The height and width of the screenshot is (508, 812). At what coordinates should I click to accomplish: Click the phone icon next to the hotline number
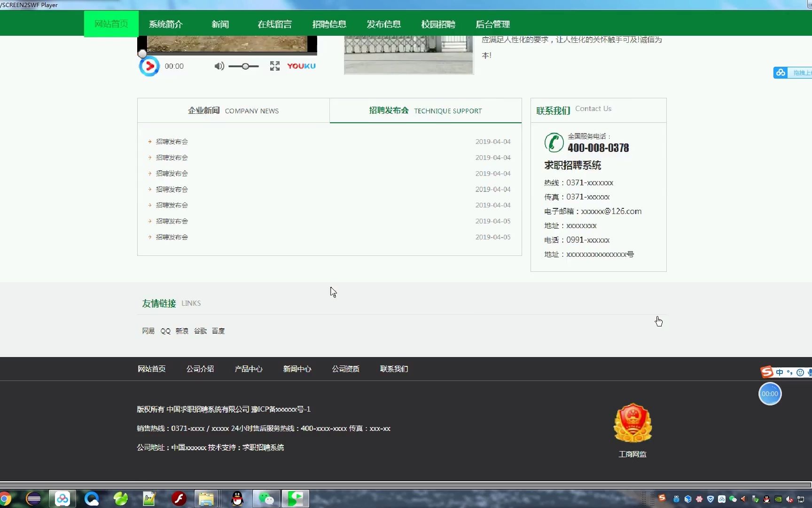tap(554, 142)
